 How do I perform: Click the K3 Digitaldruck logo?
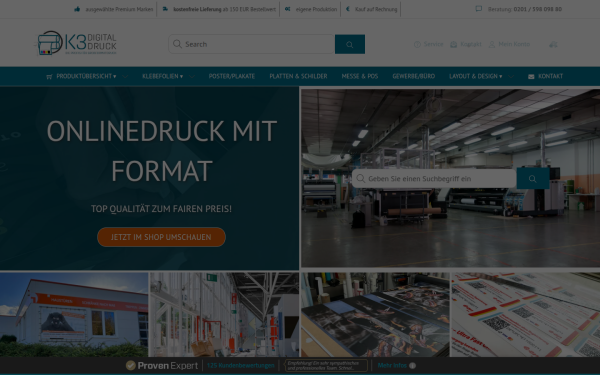(77, 43)
